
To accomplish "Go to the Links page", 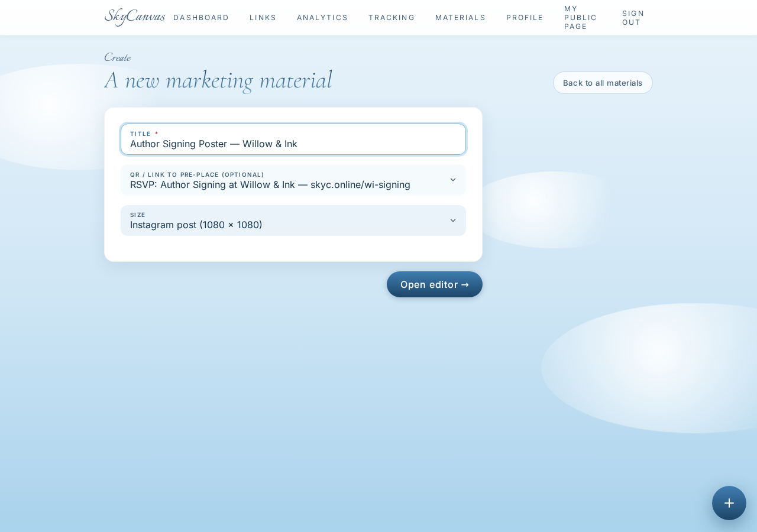I will pyautogui.click(x=263, y=18).
